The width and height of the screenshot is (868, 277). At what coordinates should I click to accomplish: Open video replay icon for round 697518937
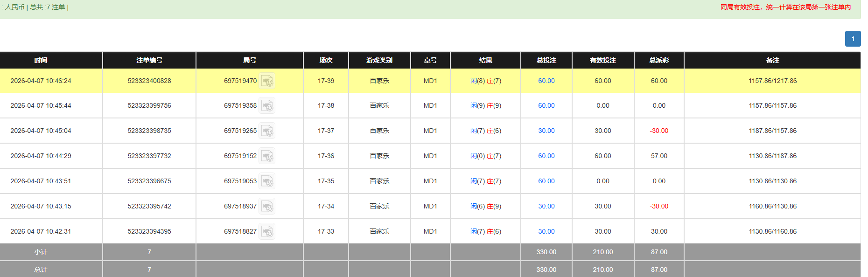(267, 207)
